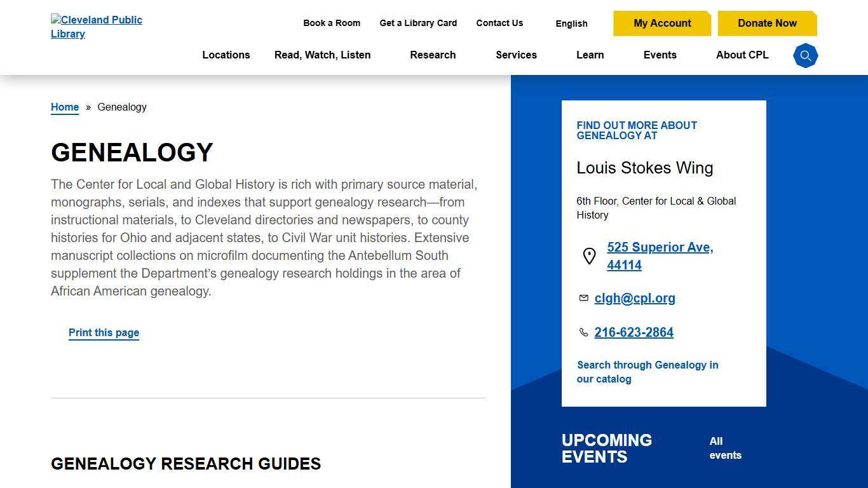Click the email envelope icon

point(583,298)
